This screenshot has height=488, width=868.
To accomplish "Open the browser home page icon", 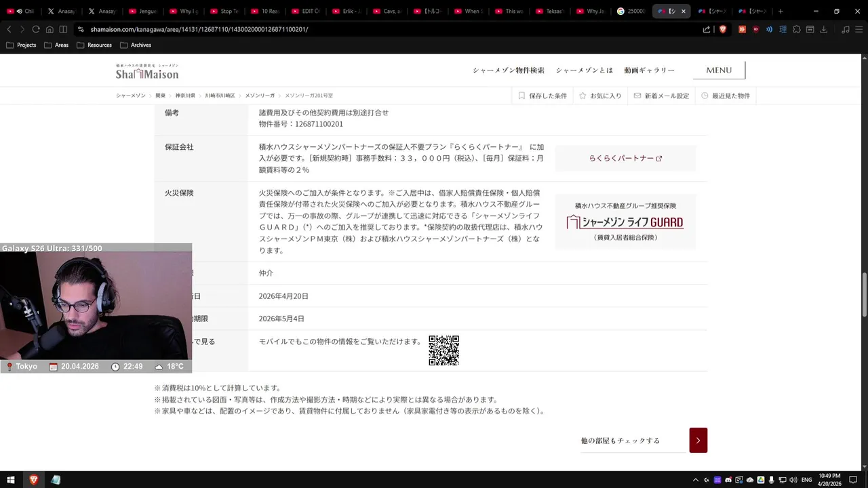I will pyautogui.click(x=50, y=29).
